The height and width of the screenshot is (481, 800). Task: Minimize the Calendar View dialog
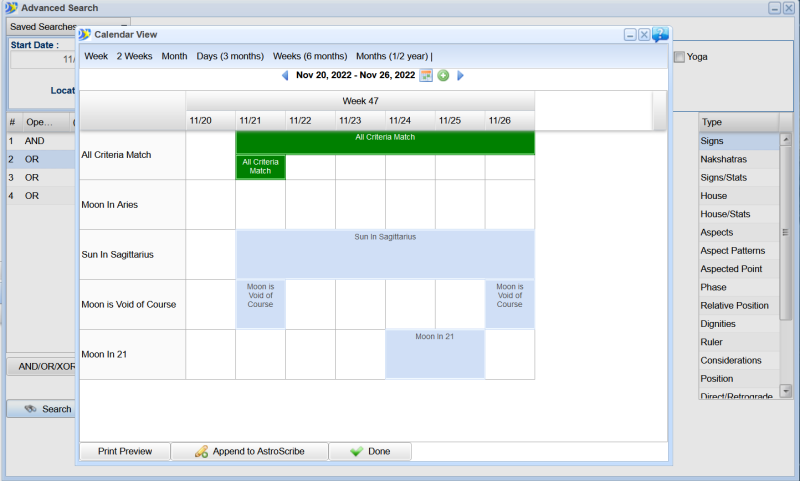(630, 35)
